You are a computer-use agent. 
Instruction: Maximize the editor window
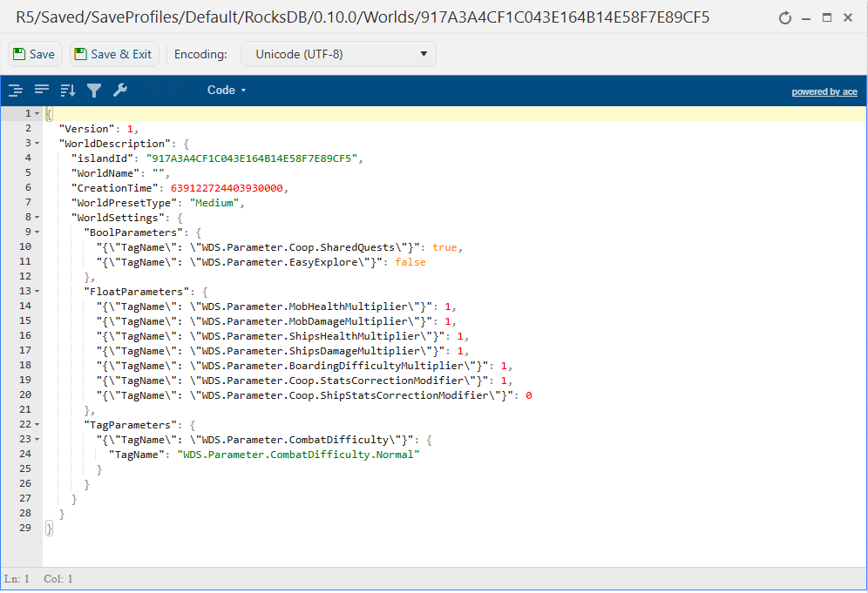click(827, 17)
